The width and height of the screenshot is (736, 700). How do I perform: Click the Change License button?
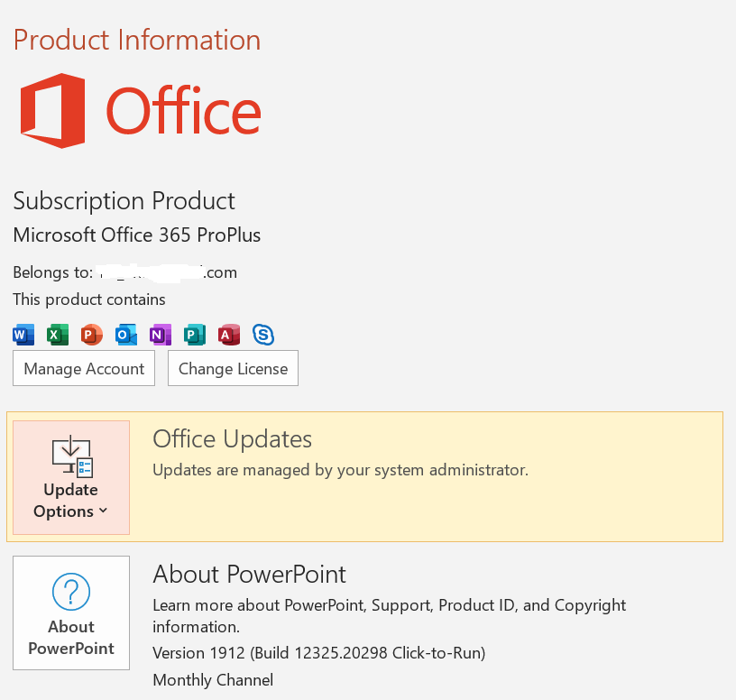[x=234, y=369]
